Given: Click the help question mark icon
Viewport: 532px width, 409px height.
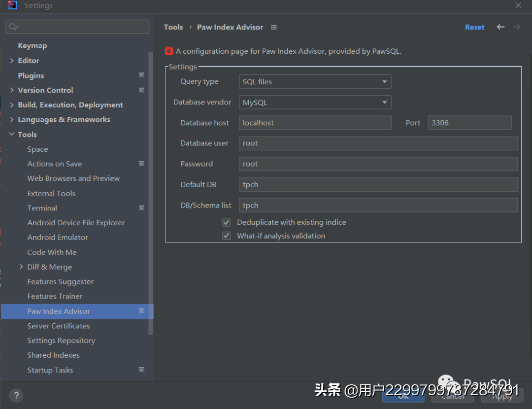Looking at the screenshot, I should 16,395.
